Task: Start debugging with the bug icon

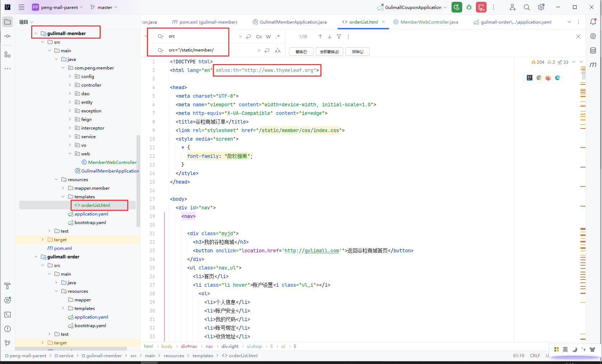Action: pos(469,7)
